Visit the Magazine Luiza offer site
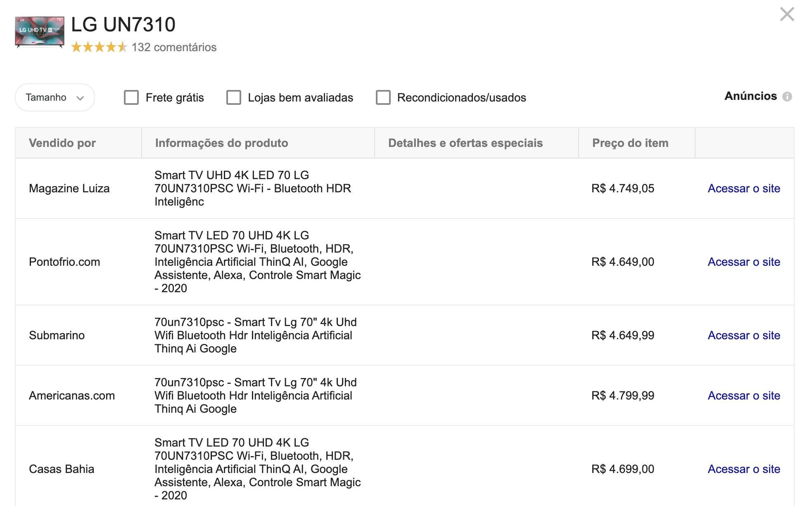 pos(744,188)
